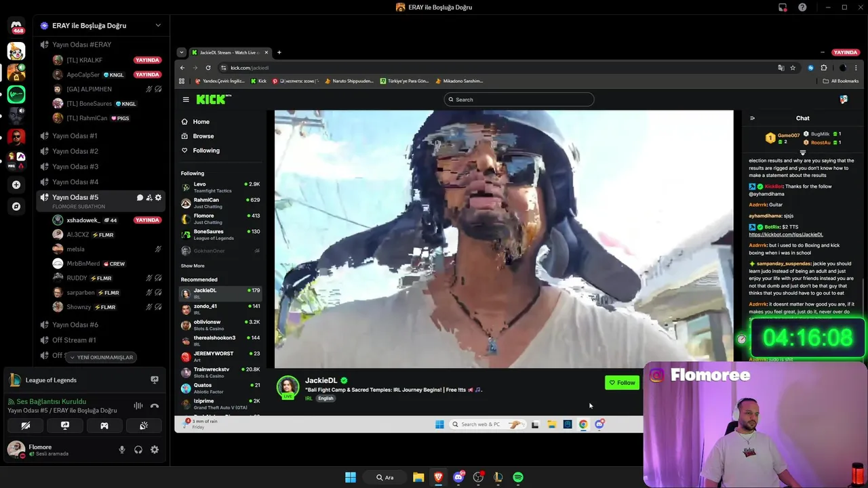868x488 pixels.
Task: Reload the browser page
Action: tap(208, 68)
